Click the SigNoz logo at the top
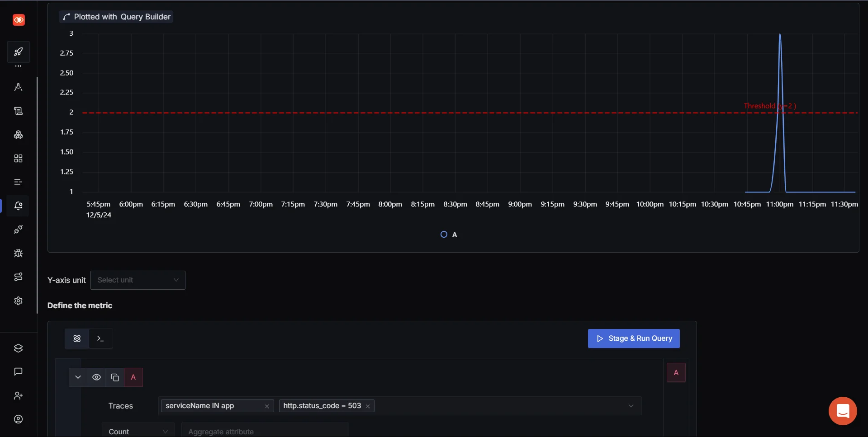The width and height of the screenshot is (868, 437). click(19, 20)
